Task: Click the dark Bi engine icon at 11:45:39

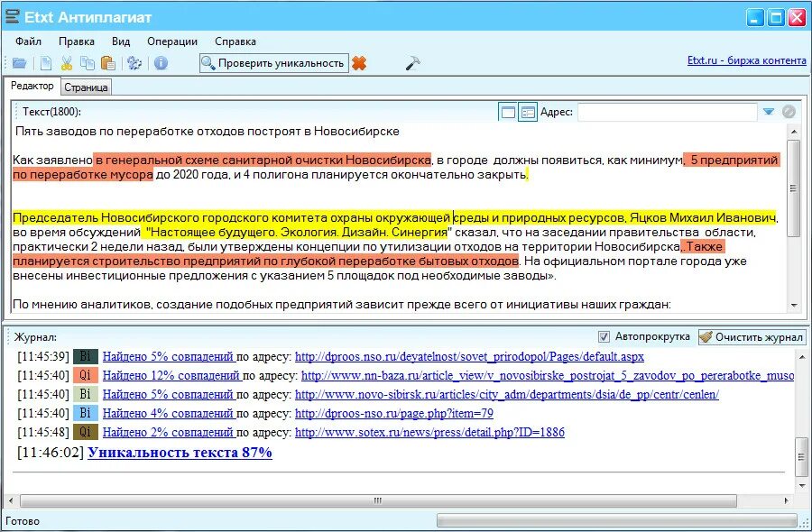Action: 86,356
